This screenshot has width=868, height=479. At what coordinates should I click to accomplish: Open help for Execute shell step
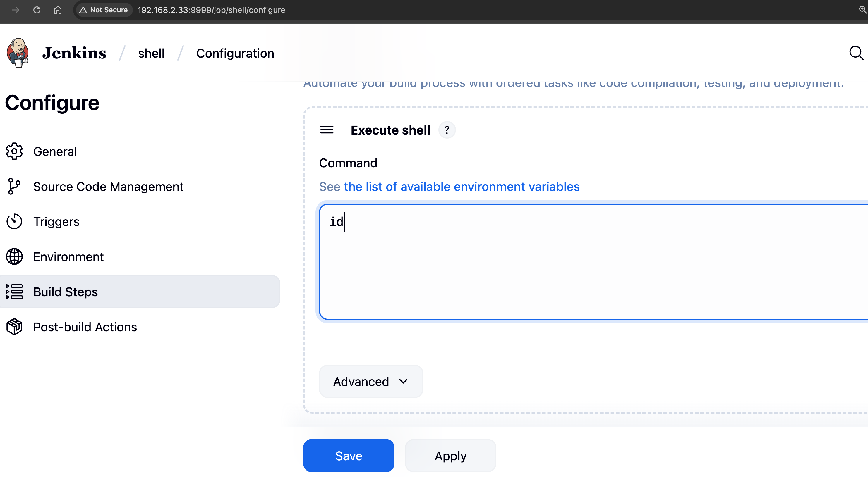pos(447,130)
